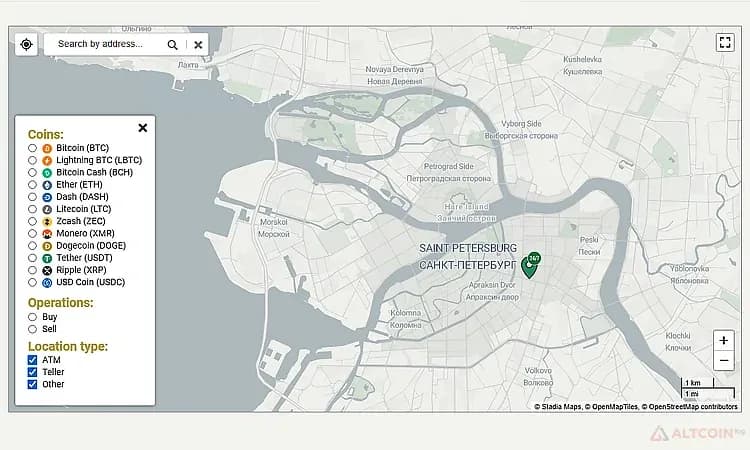Select Litecoin (LTC) radio button
This screenshot has height=450, width=750.
coord(32,209)
